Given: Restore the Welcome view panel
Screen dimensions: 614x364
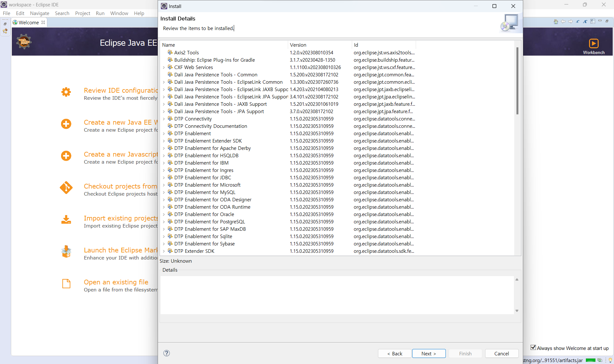Looking at the screenshot, I should [x=607, y=21].
